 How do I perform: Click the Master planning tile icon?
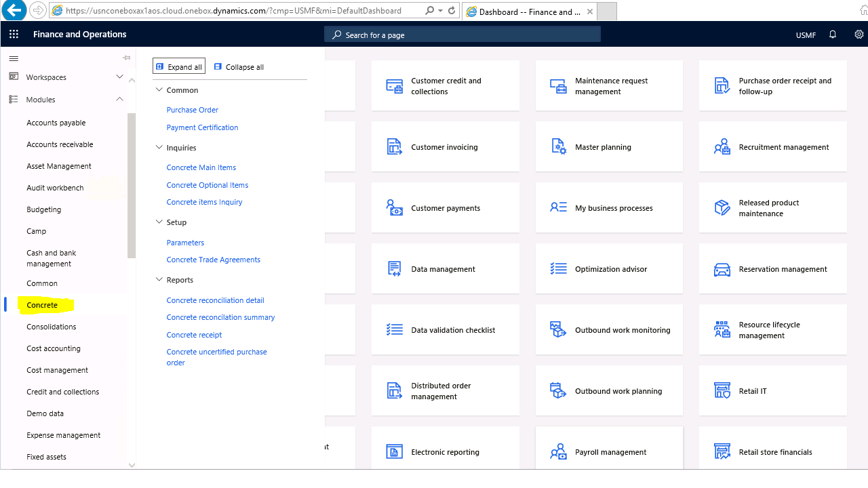click(558, 147)
